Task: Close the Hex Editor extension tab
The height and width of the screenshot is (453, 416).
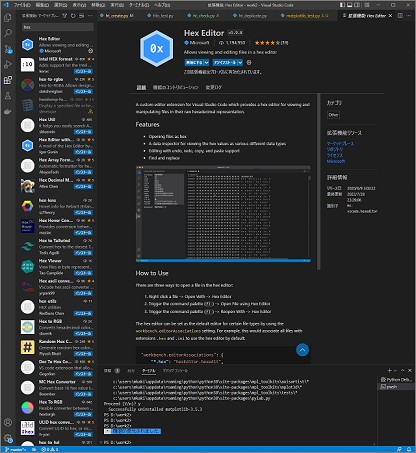Action: click(390, 16)
